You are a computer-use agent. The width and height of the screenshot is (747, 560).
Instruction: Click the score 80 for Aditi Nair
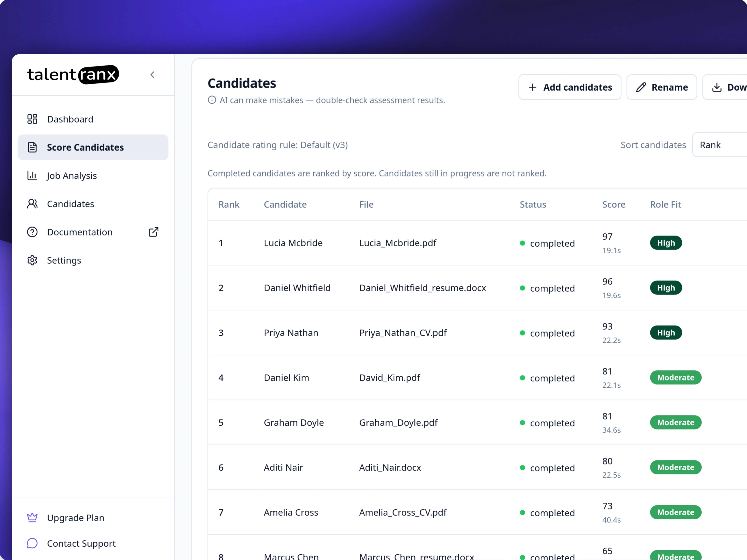607,461
